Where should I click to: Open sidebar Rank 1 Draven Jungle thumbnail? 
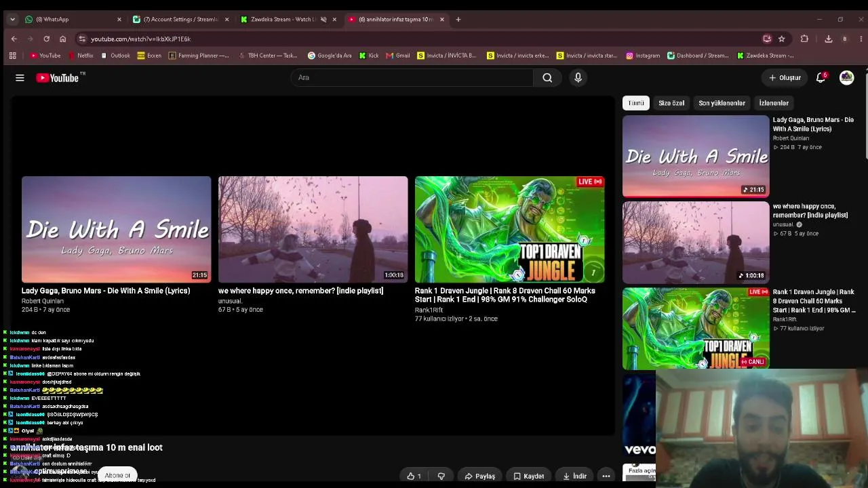pos(696,328)
